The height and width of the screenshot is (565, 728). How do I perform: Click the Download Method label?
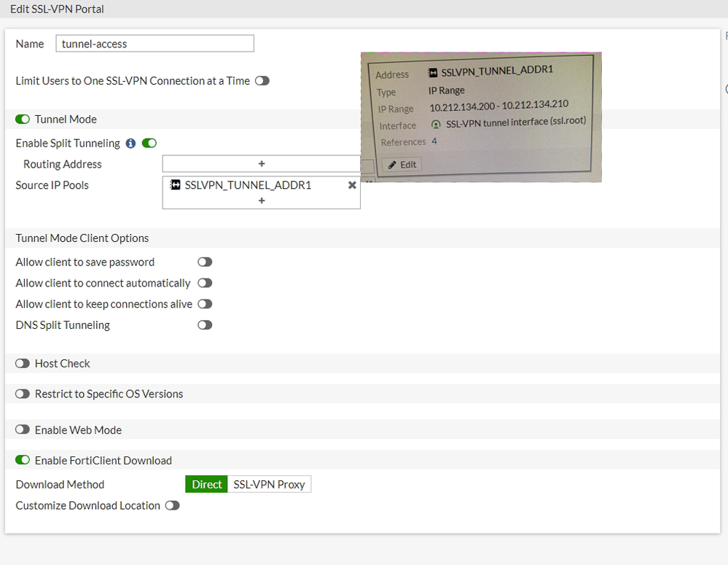(60, 484)
